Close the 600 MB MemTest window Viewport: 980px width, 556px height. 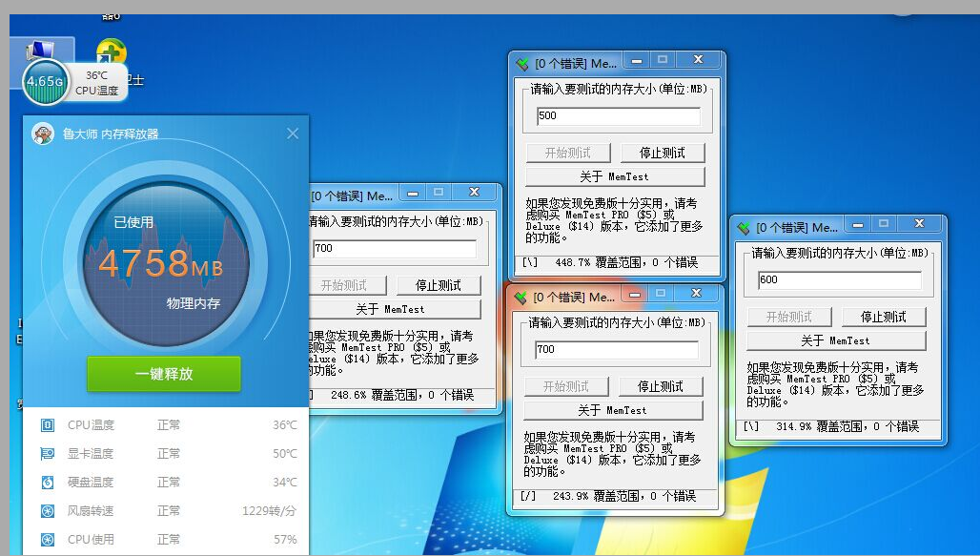tap(920, 224)
